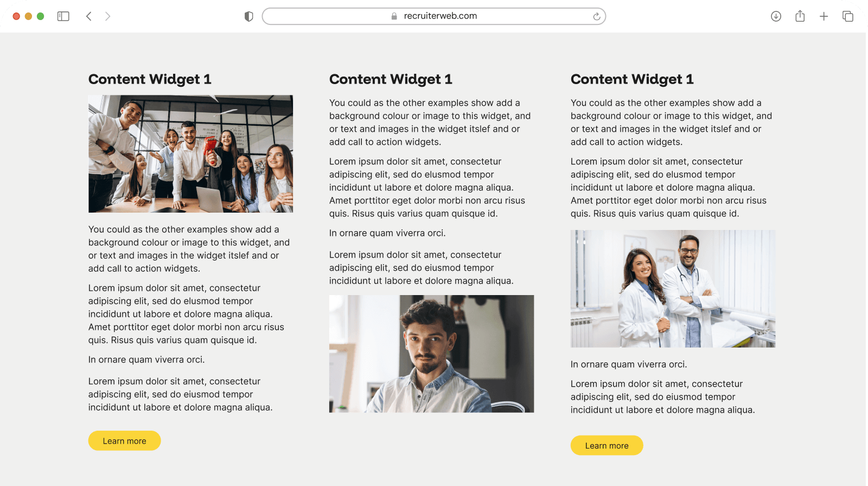
Task: Open the two doctors photo
Action: 673,289
